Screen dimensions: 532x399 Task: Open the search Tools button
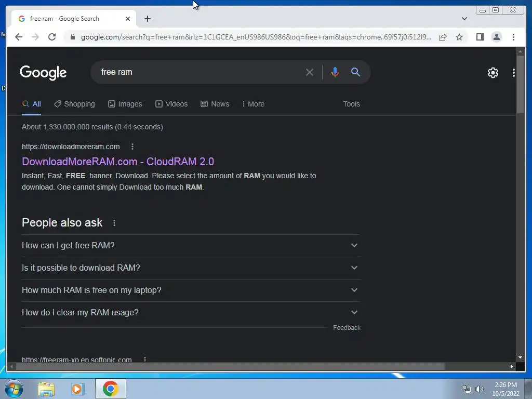click(351, 104)
